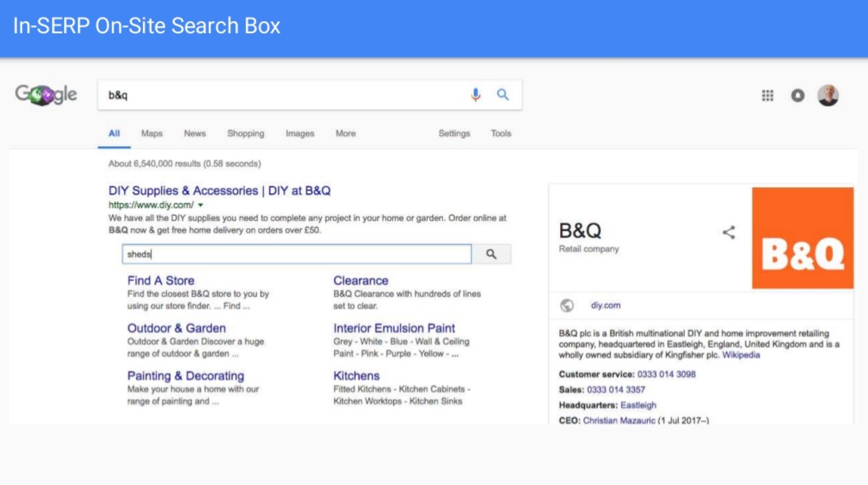Open the notifications circle icon
The height and width of the screenshot is (485, 868).
point(797,95)
